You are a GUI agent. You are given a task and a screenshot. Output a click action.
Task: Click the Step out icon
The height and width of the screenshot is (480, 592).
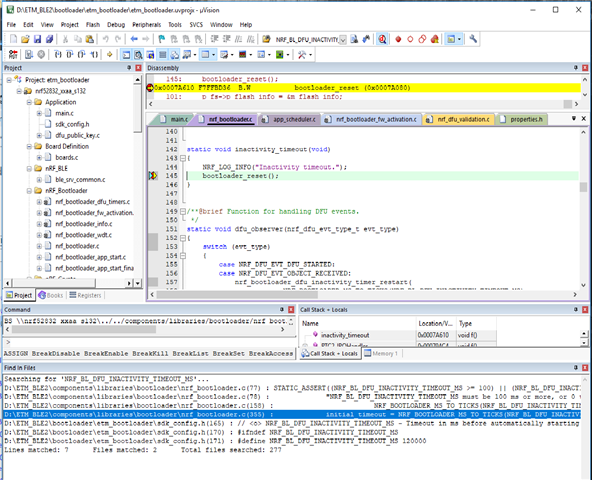click(x=82, y=55)
